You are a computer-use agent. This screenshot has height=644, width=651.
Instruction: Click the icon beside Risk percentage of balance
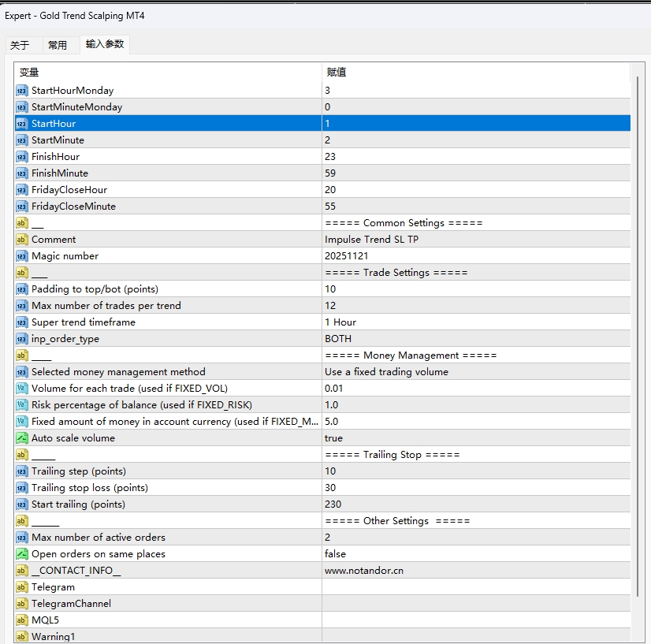coord(21,405)
